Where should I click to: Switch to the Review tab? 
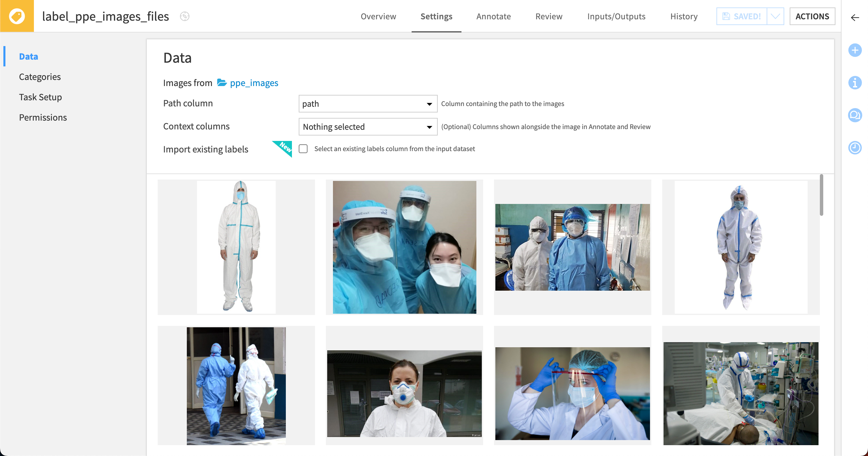(549, 16)
